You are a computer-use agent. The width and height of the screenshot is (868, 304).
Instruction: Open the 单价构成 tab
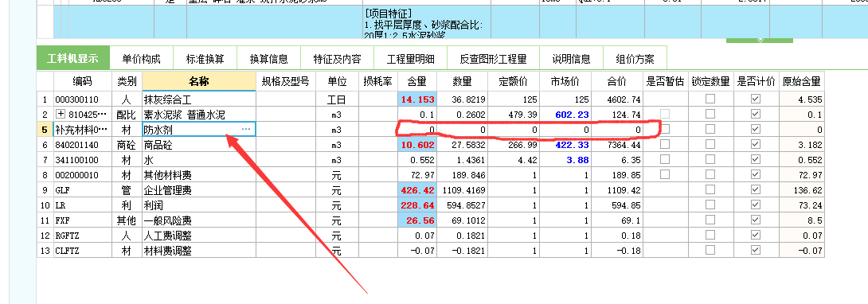(141, 59)
